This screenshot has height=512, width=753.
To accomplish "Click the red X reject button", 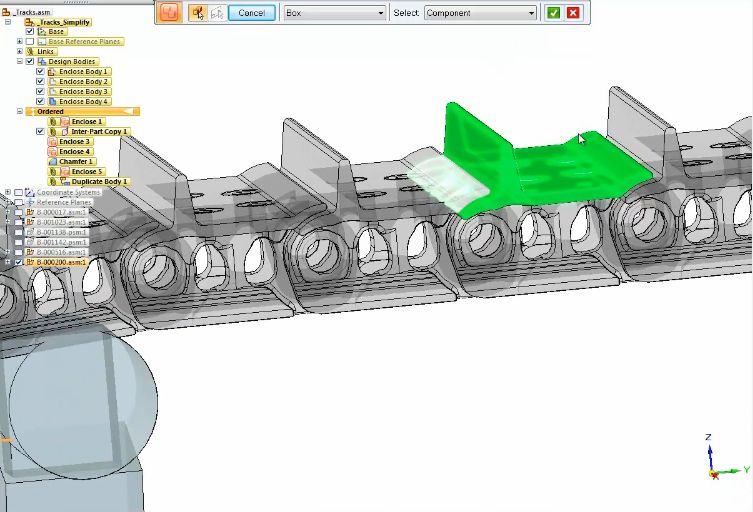I will [573, 13].
